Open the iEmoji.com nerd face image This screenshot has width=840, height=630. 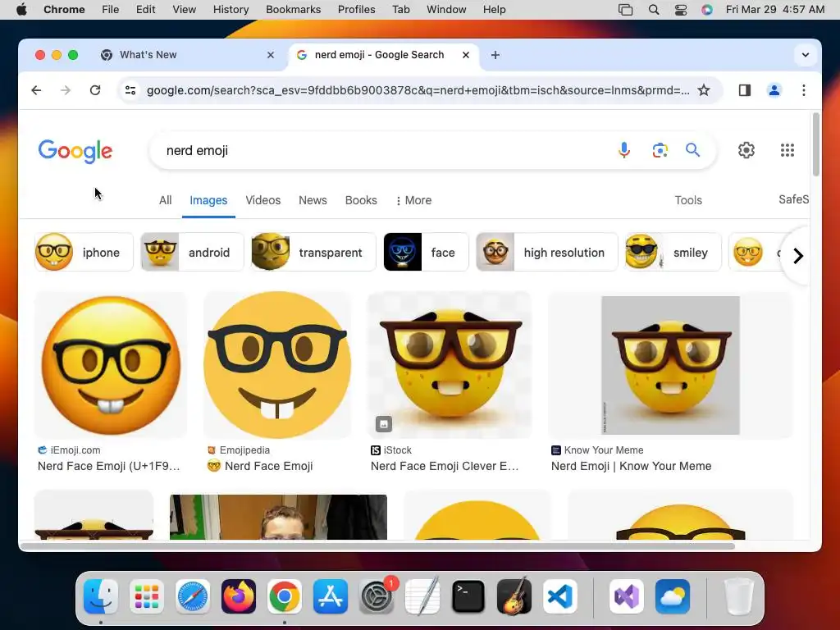[x=111, y=365]
